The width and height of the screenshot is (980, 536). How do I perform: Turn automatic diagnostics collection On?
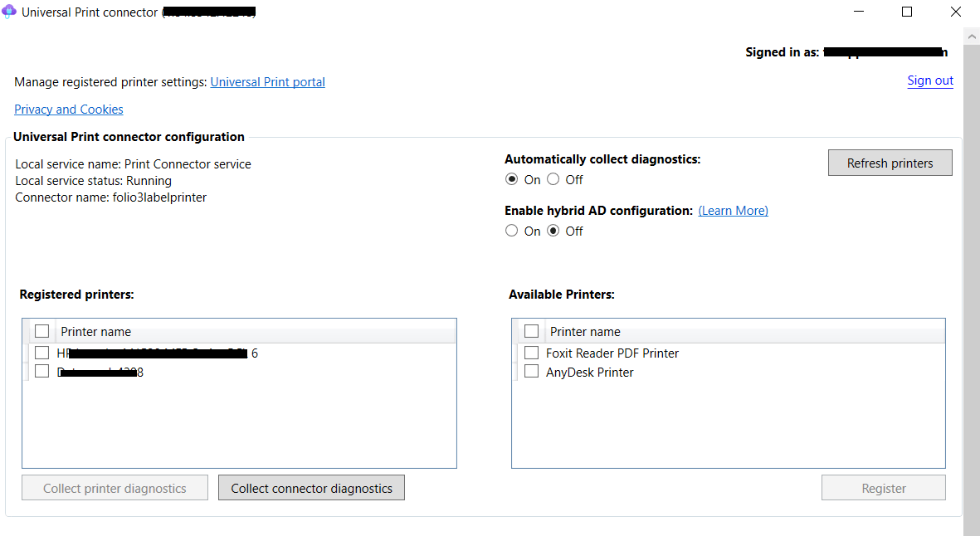(512, 180)
